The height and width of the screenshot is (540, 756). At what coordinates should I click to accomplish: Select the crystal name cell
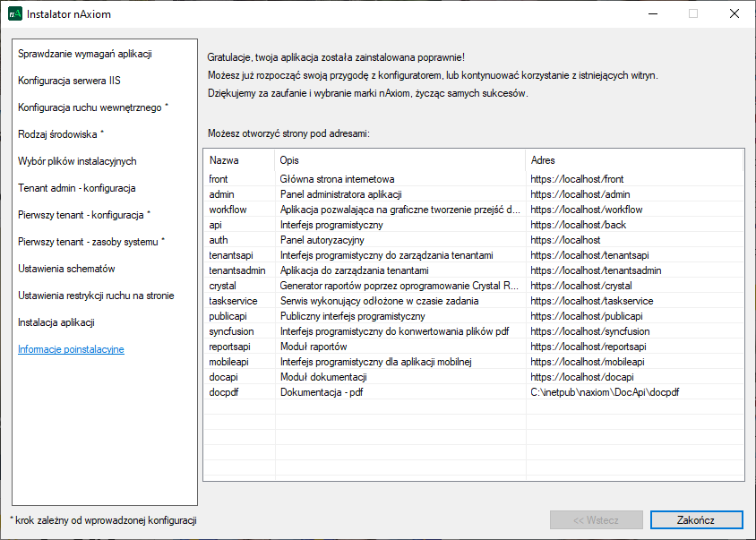click(223, 286)
